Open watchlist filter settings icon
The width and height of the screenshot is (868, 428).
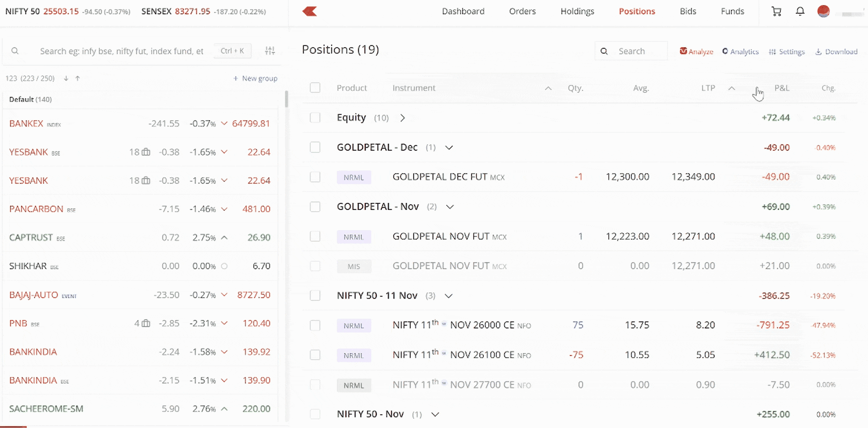pos(270,51)
